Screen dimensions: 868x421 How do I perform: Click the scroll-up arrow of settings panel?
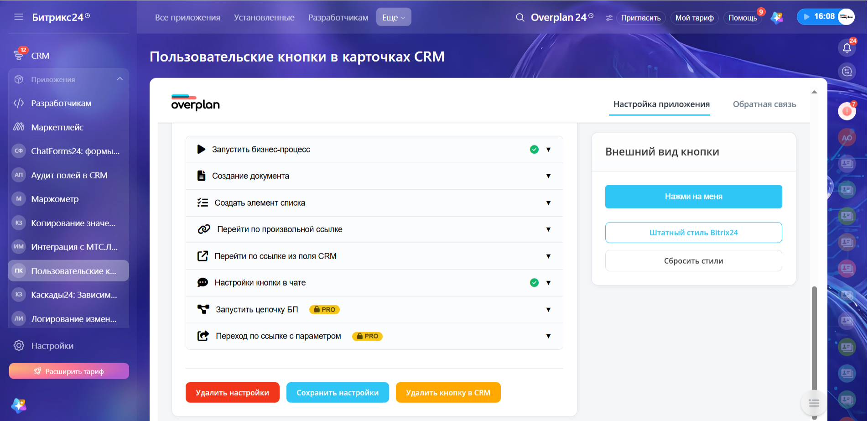click(x=814, y=92)
